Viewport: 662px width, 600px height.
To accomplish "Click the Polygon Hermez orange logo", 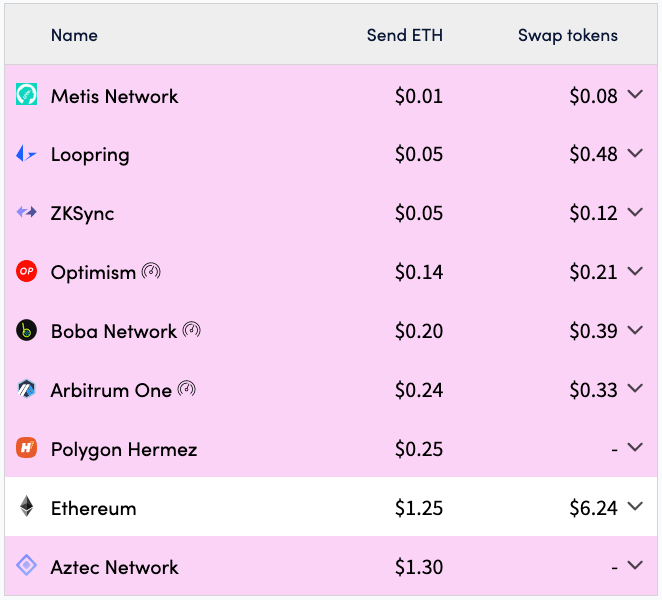I will pos(26,448).
